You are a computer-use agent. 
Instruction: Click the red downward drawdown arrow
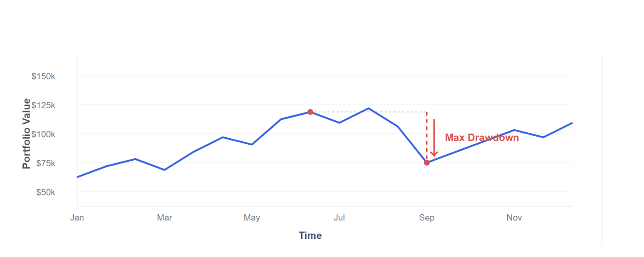434,138
